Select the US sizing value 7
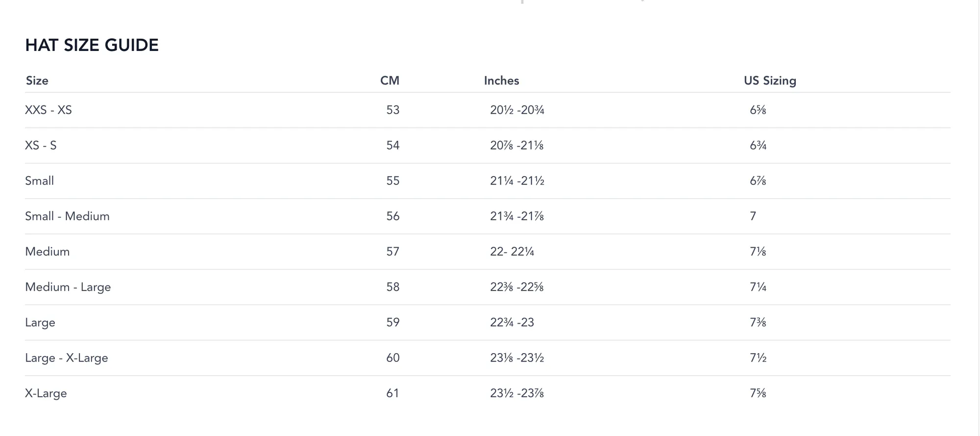Viewport: 980px width, 436px height. pos(753,216)
